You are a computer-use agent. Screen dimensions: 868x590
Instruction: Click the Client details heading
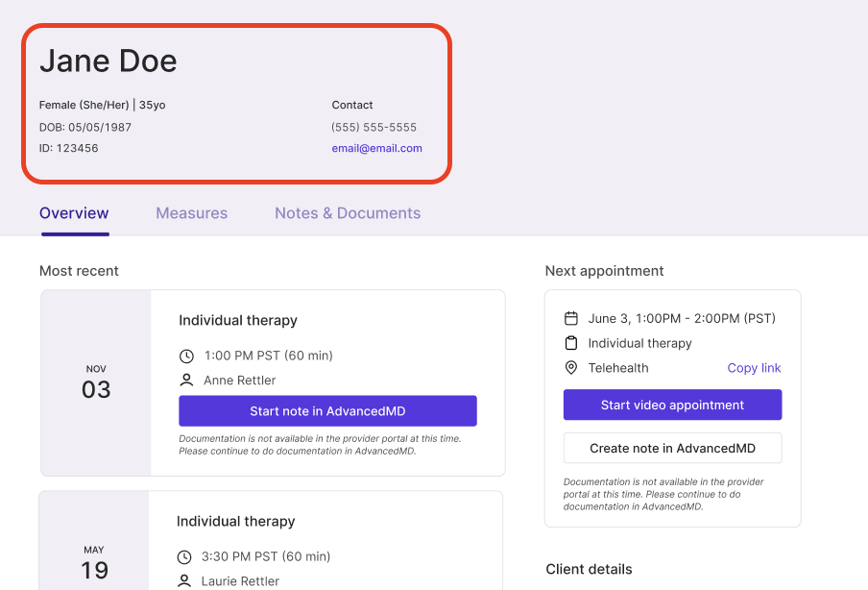[x=589, y=570]
